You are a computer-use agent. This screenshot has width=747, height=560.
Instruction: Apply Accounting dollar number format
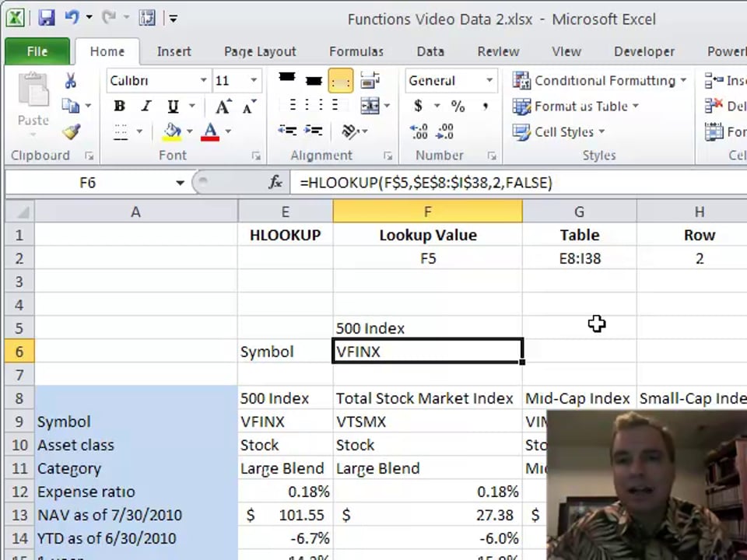click(x=418, y=105)
